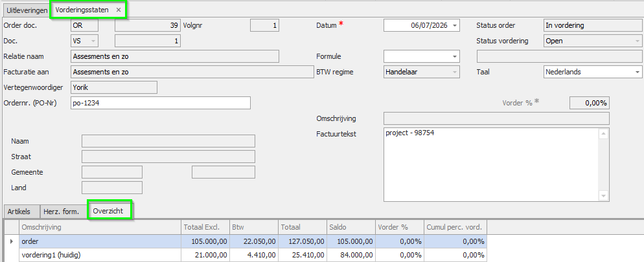Click the Ordernr. (PO-Nr) input field

tap(161, 103)
